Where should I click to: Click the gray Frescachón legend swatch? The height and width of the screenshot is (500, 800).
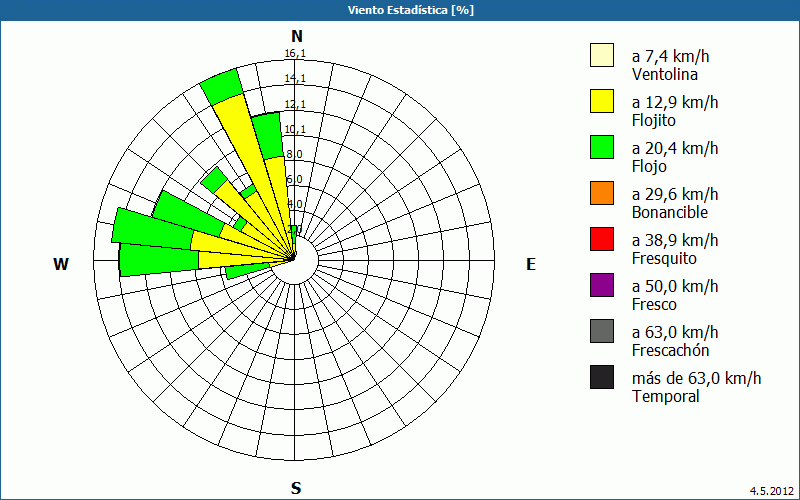(x=602, y=331)
